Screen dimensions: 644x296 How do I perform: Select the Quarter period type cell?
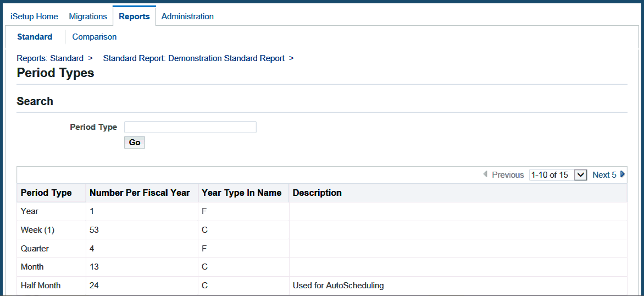pyautogui.click(x=35, y=249)
